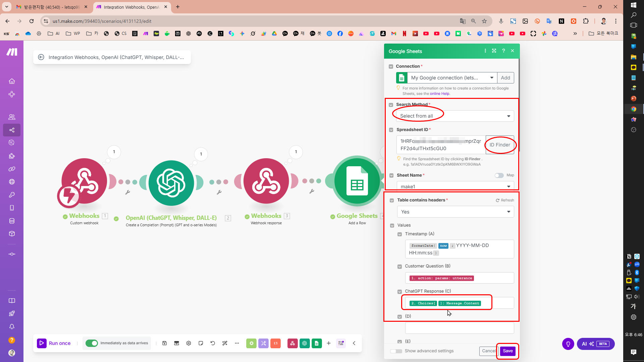Open Connections link icon in sidebar
644x362 pixels.
point(12,169)
